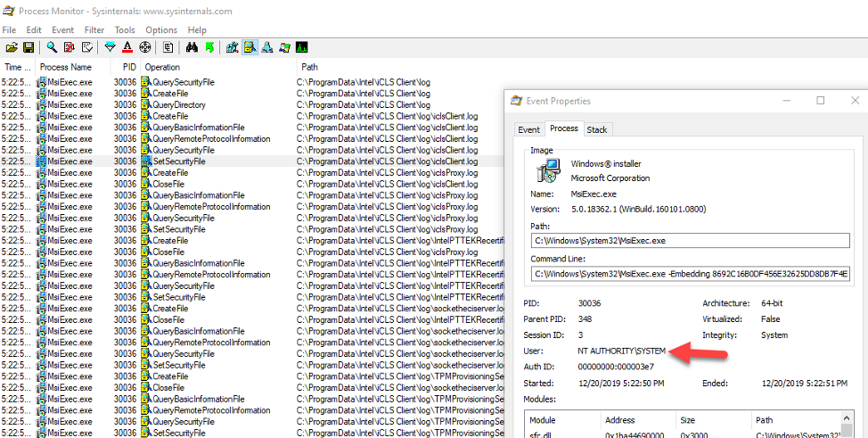Viewport: 868px width, 438px height.
Task: Select the QueryDirectory event row
Action: pos(252,104)
